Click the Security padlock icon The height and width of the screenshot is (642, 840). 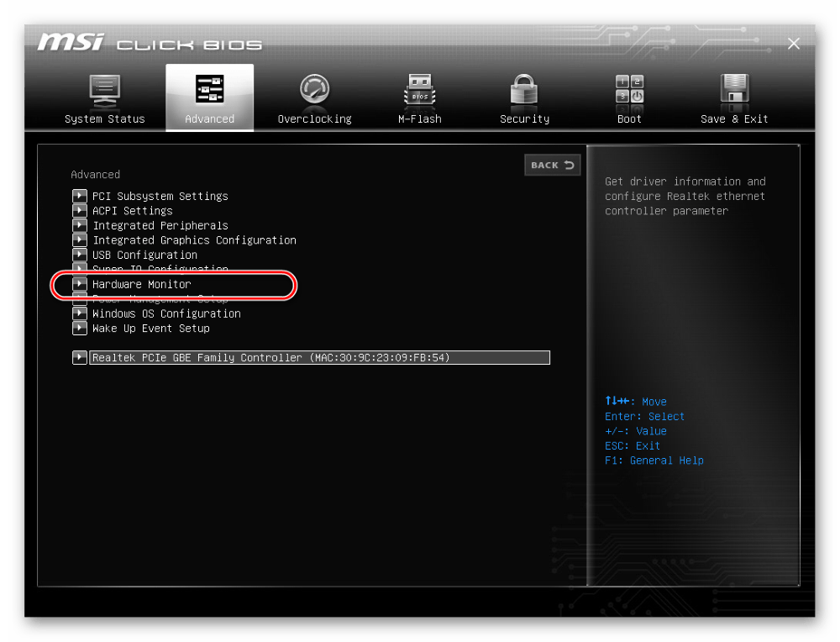524,90
